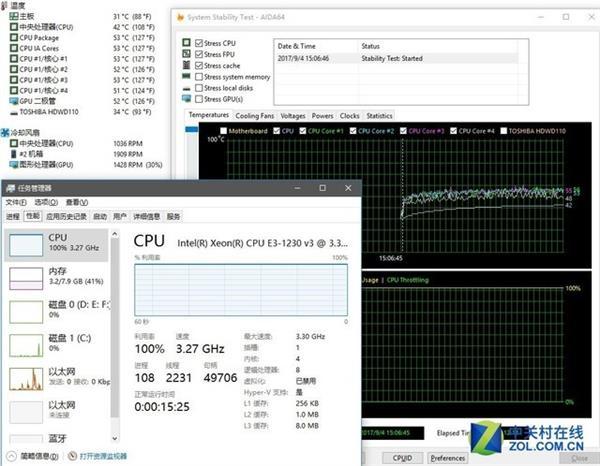Image resolution: width=600 pixels, height=466 pixels.
Task: Select the 蓝牙 Bluetooth entry
Action: coord(57,438)
